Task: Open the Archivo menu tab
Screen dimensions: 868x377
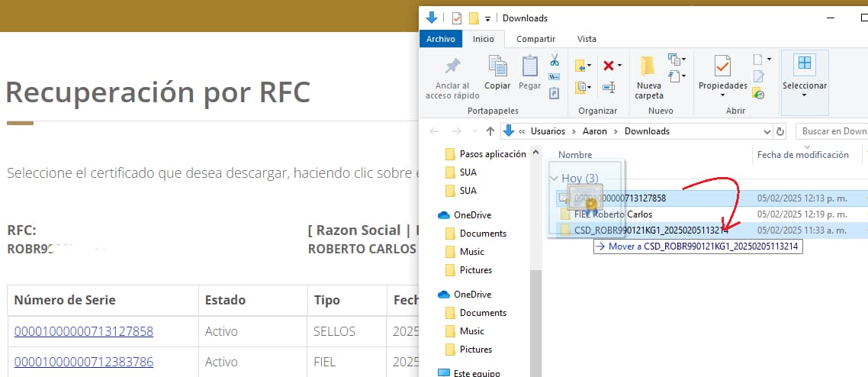Action: point(441,39)
